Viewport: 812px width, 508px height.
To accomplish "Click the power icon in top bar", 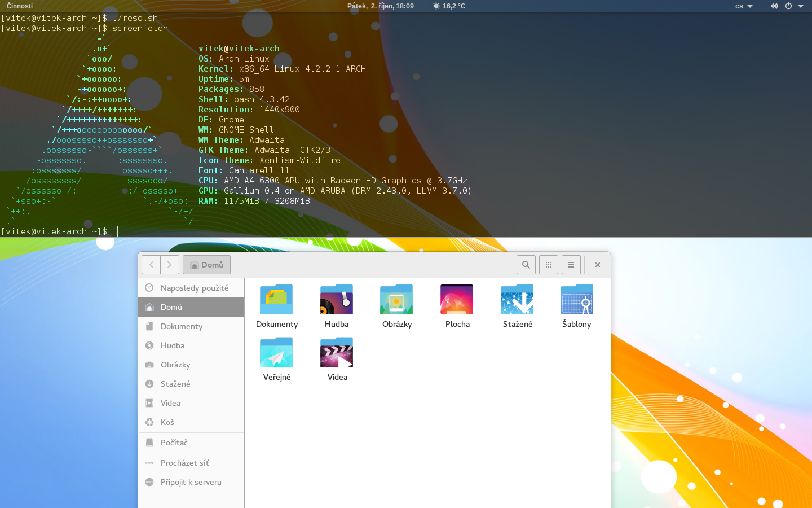I will coord(788,6).
